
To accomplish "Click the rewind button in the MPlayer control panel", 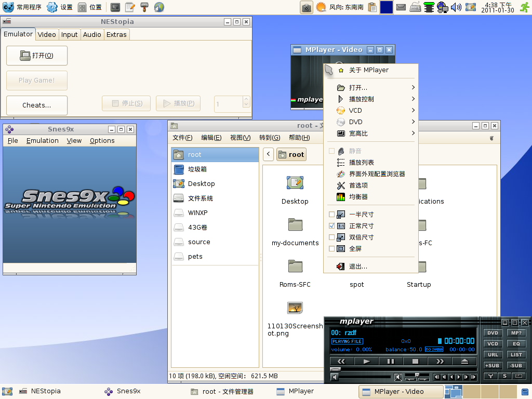I will (341, 362).
